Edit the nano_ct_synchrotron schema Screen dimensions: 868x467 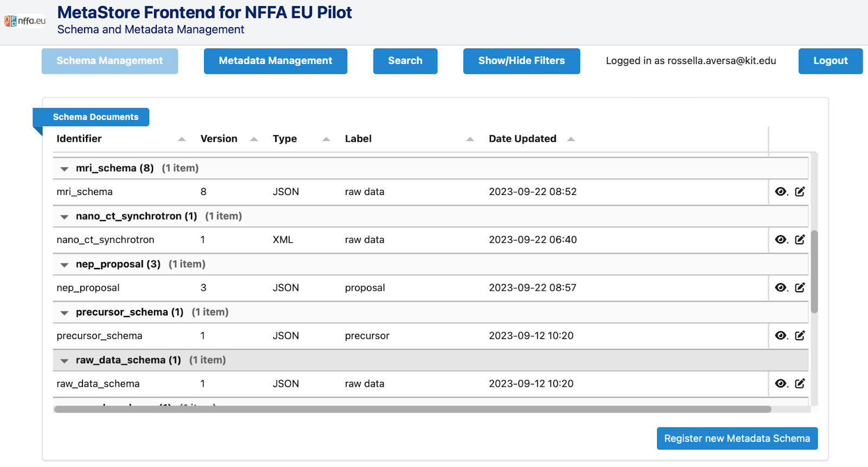pyautogui.click(x=800, y=239)
